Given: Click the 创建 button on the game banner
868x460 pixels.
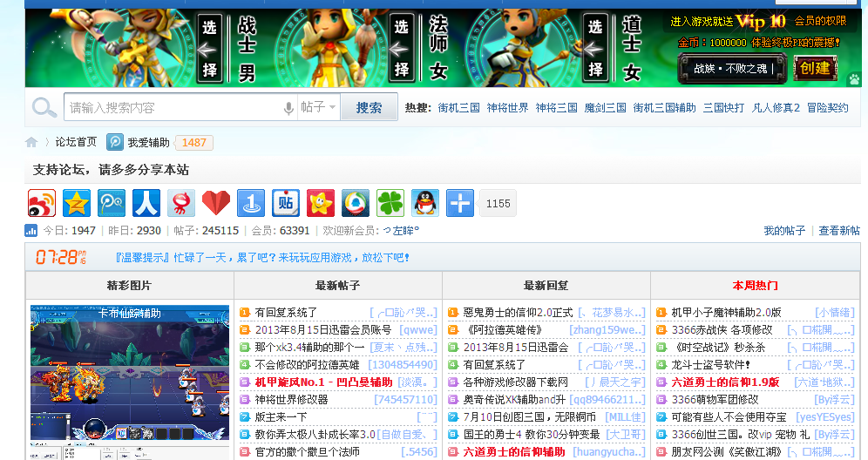Looking at the screenshot, I should [x=815, y=68].
